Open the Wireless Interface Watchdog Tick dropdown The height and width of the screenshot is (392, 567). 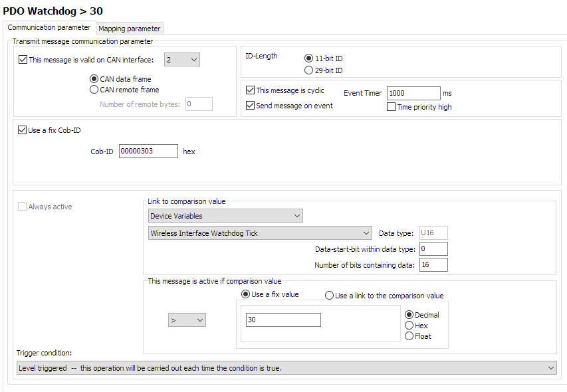tap(260, 233)
